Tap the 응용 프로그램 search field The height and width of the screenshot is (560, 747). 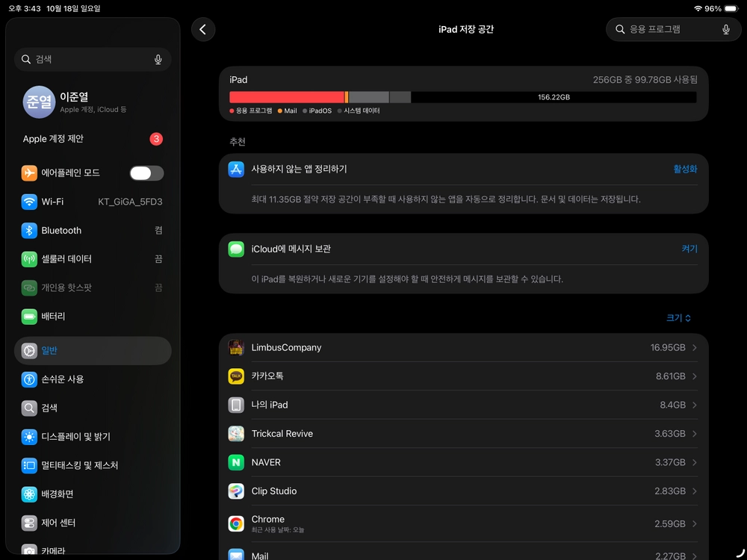[673, 30]
